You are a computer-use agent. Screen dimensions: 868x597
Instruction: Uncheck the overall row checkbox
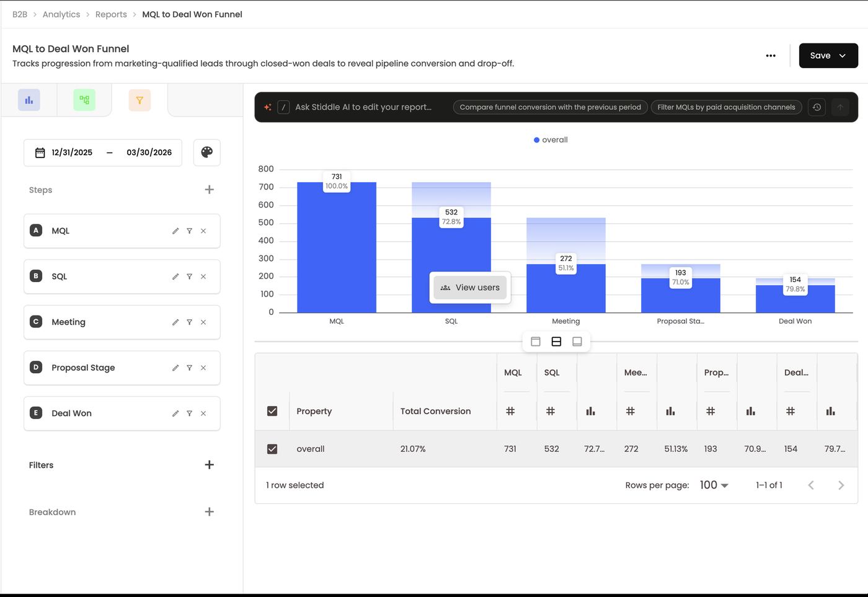coord(272,449)
